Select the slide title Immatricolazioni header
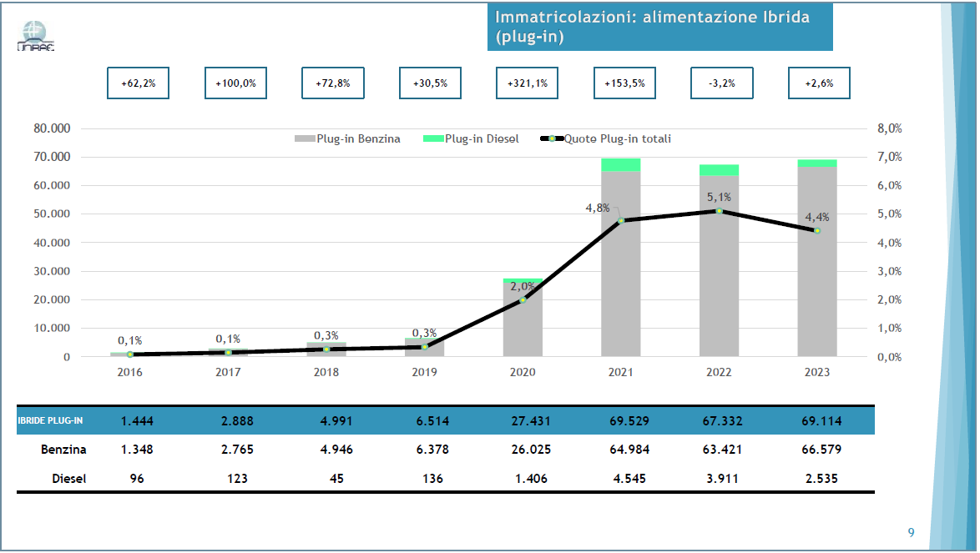The width and height of the screenshot is (980, 553). coord(653,27)
